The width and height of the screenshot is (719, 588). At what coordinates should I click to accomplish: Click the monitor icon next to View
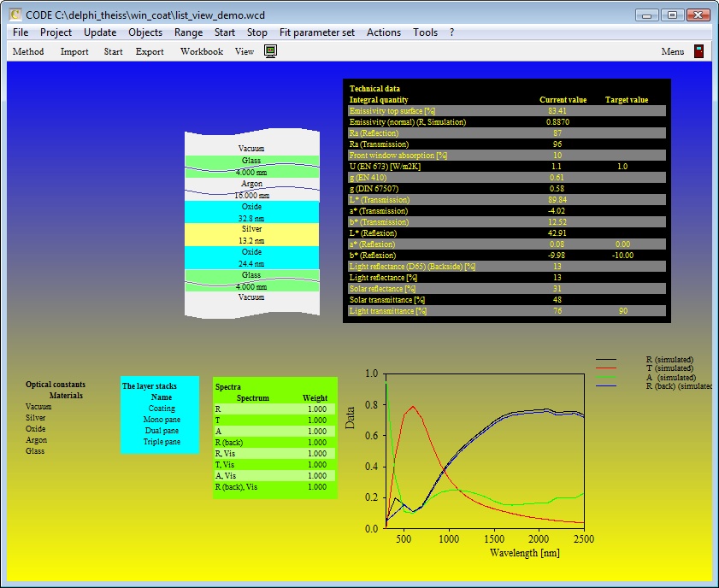click(x=270, y=51)
